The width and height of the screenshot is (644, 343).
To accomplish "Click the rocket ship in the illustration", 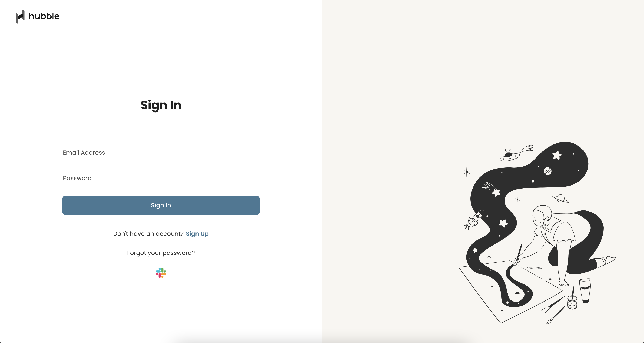I will pyautogui.click(x=474, y=219).
